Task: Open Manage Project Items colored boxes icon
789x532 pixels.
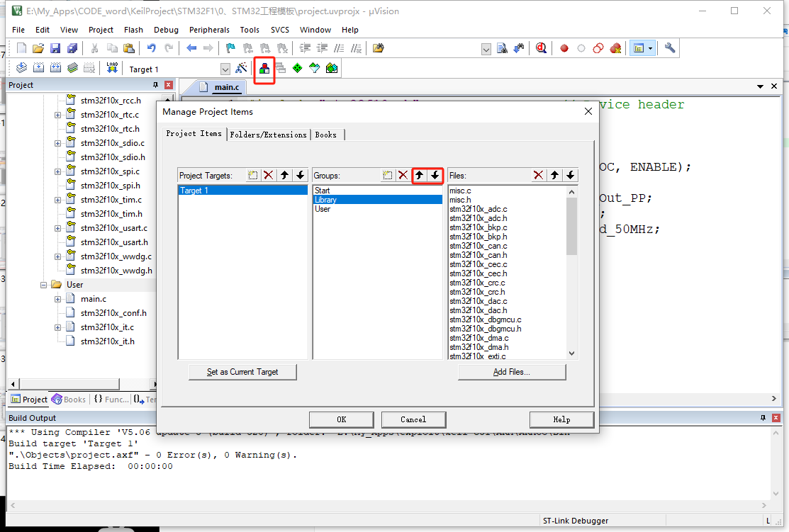Action: coord(264,69)
